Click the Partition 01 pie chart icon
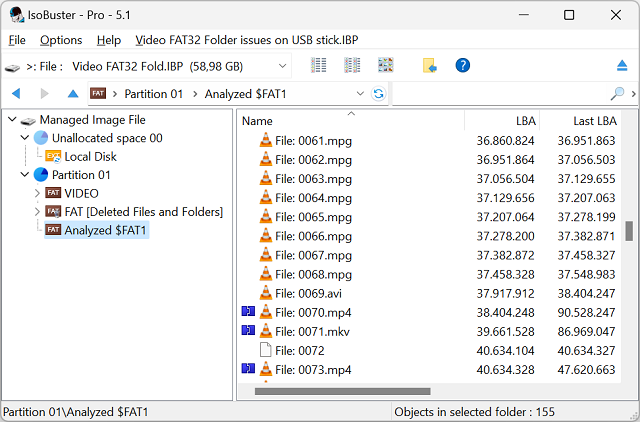The height and width of the screenshot is (422, 640). (41, 175)
